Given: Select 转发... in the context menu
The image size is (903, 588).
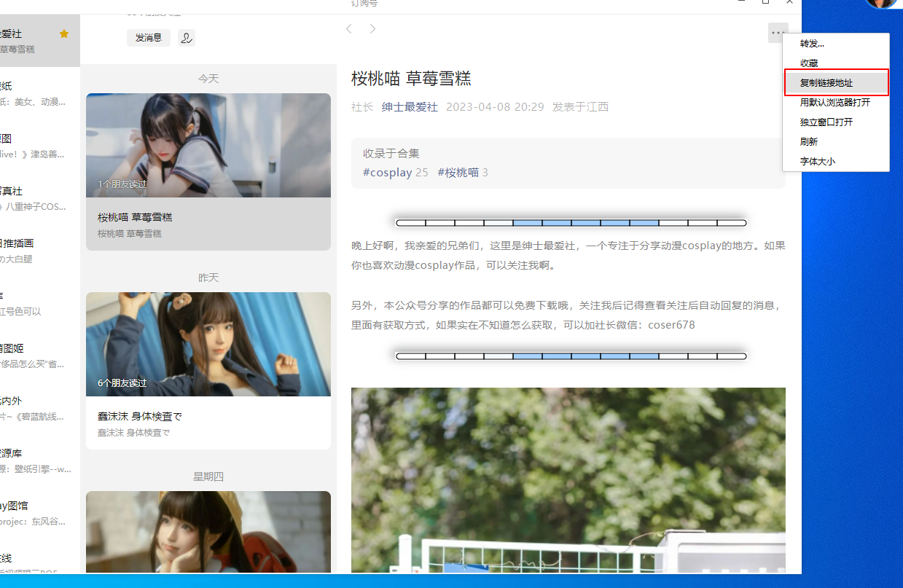Looking at the screenshot, I should (x=812, y=44).
